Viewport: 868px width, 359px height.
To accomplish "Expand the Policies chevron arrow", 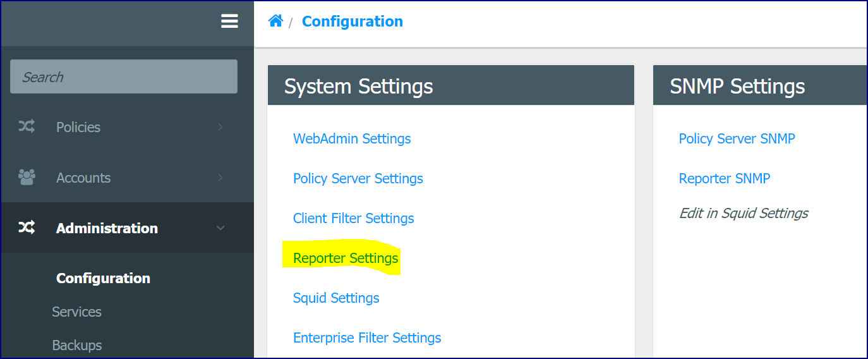I will [220, 127].
